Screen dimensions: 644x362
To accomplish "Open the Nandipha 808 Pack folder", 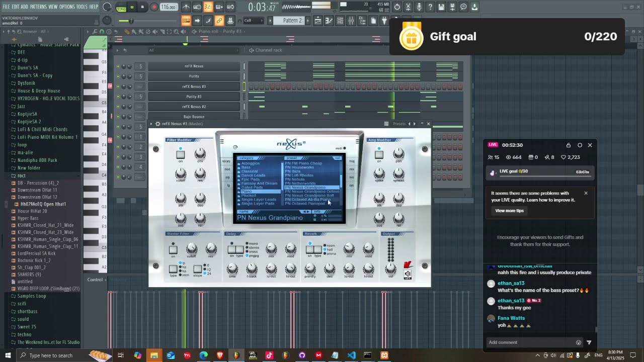I will pyautogui.click(x=37, y=160).
